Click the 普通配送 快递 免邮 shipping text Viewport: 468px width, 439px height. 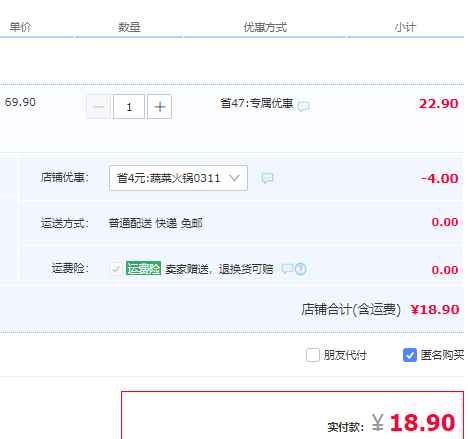point(155,223)
